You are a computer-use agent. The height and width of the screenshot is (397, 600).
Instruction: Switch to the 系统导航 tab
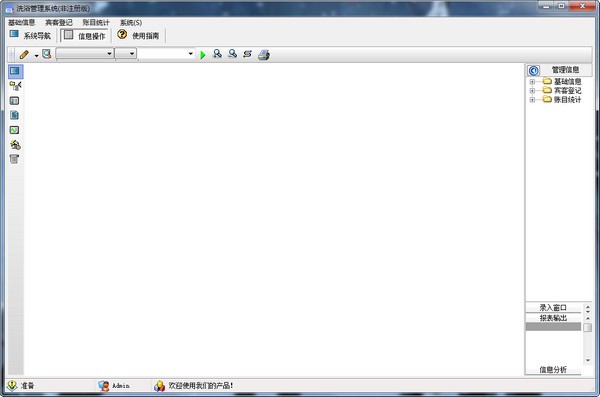tap(30, 36)
